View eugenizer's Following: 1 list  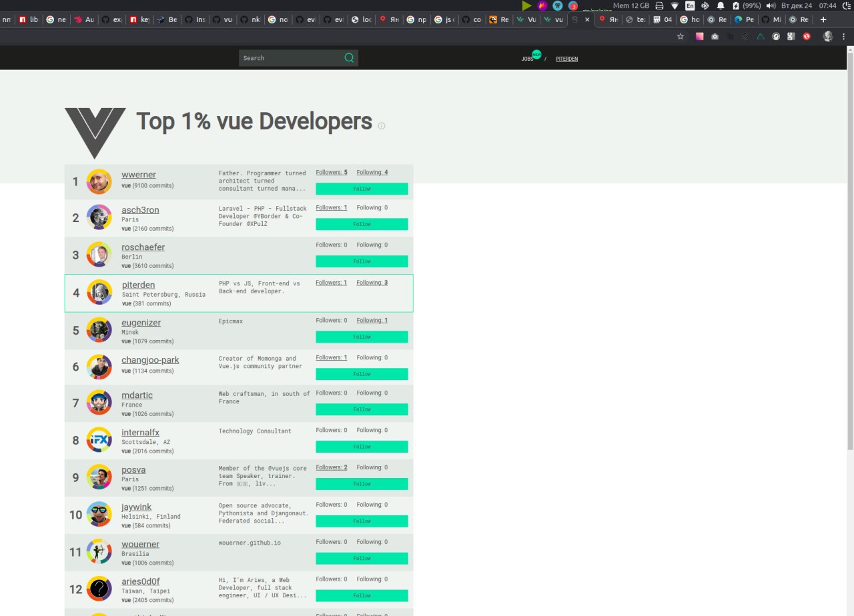point(372,321)
